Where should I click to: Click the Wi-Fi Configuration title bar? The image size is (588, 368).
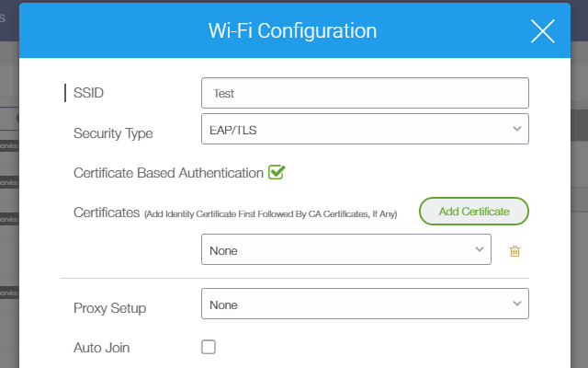click(x=292, y=30)
